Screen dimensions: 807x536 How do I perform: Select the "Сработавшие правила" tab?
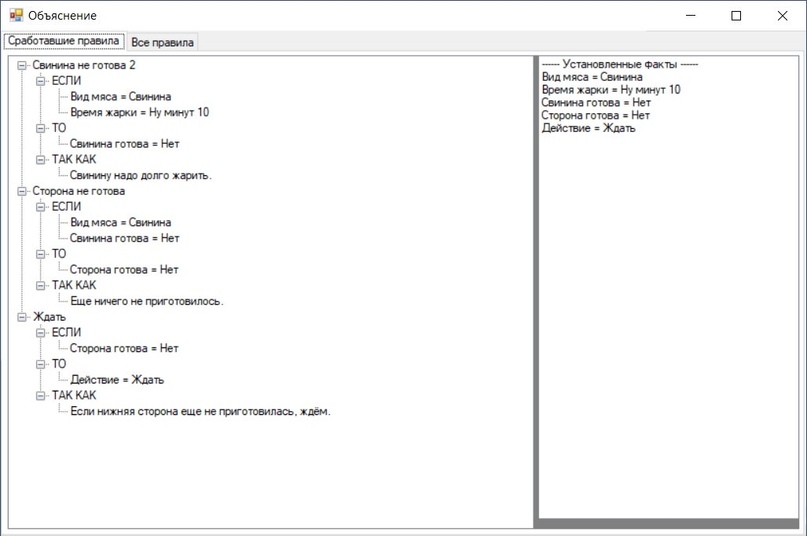click(65, 41)
